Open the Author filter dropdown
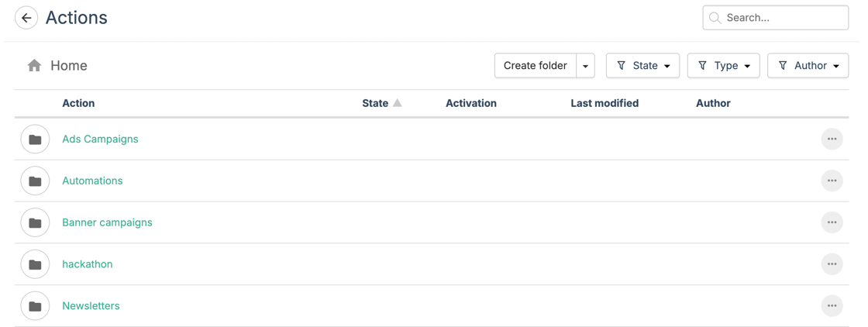Viewport: 868px width, 327px height. tap(808, 66)
